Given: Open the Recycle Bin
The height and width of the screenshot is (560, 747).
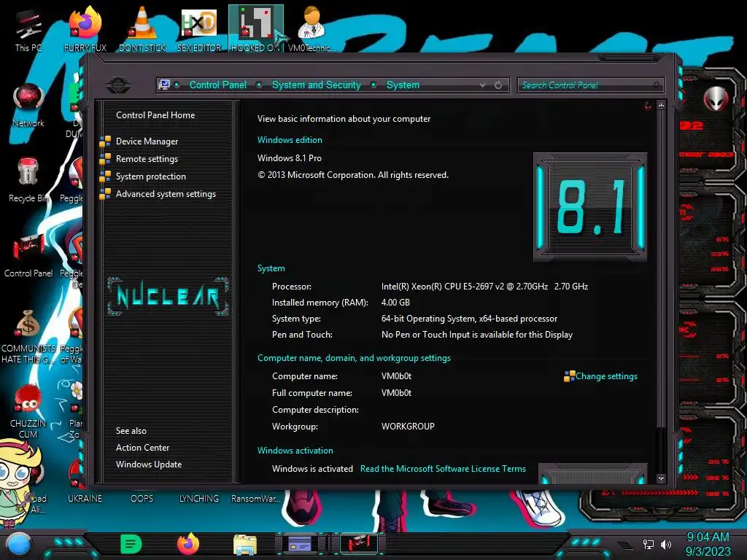Looking at the screenshot, I should [x=28, y=180].
